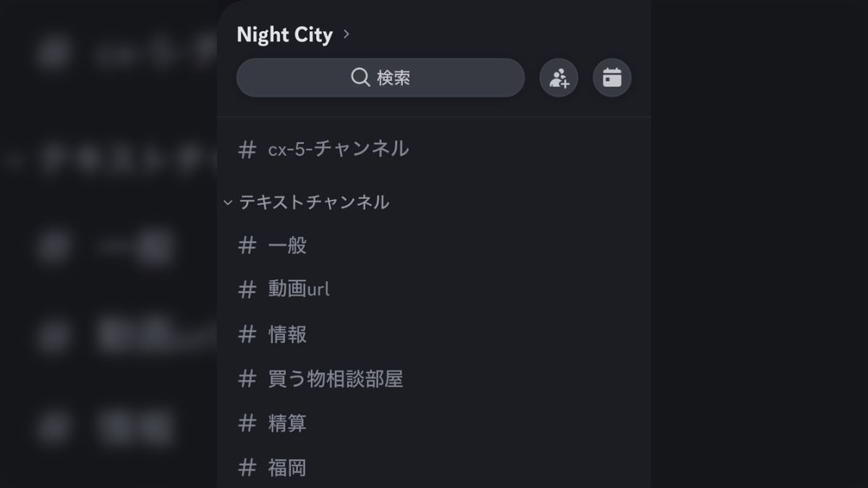Open the server events calendar icon

click(612, 77)
